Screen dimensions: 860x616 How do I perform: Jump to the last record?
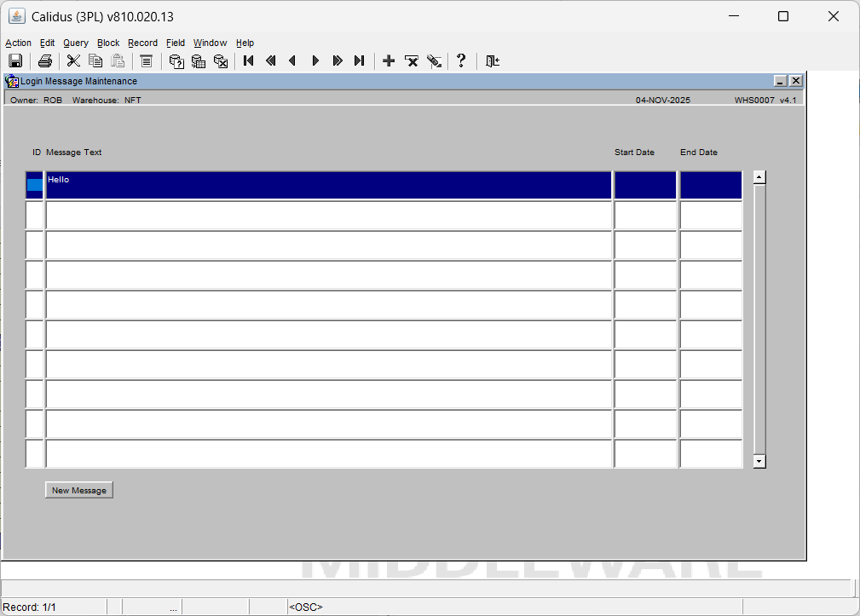pyautogui.click(x=360, y=60)
